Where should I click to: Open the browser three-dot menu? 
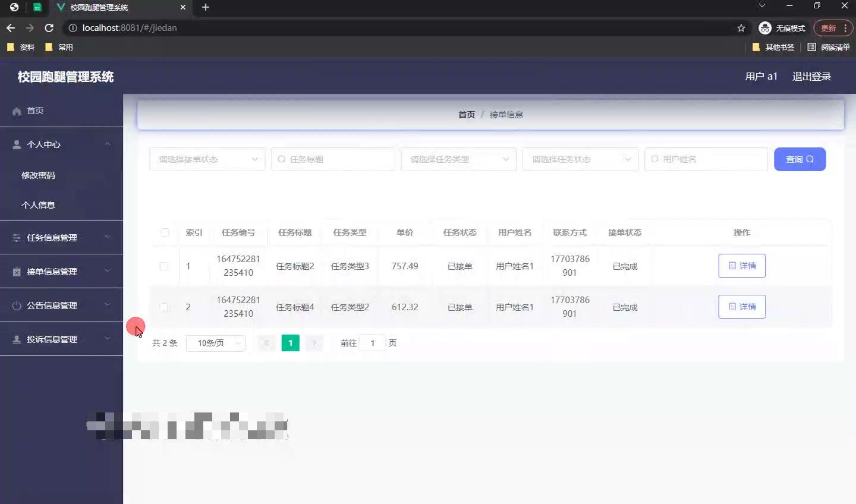tap(845, 28)
